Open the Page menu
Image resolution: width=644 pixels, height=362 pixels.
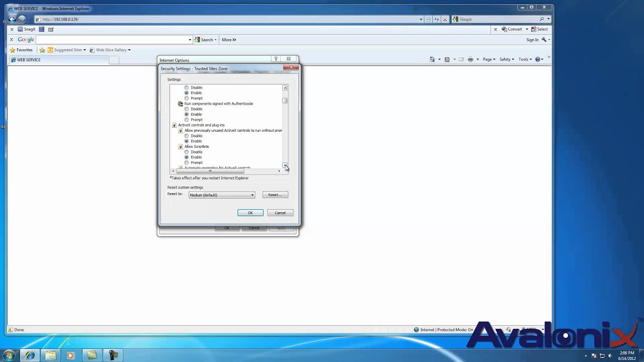(489, 59)
